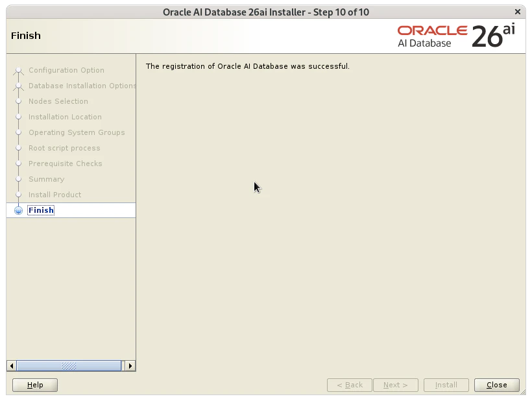Click the Configuration Option step node icon
Image resolution: width=532 pixels, height=401 pixels.
(x=19, y=70)
